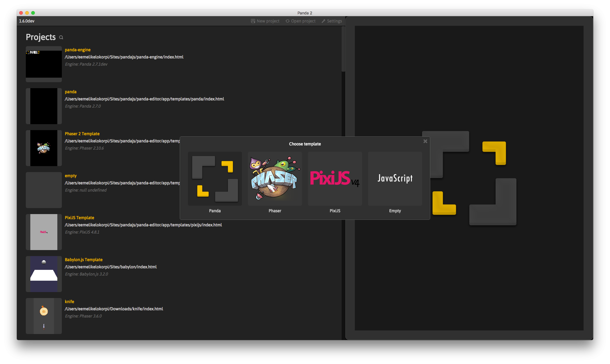Click the panda-engine project name
The width and height of the screenshot is (610, 364).
(78, 50)
